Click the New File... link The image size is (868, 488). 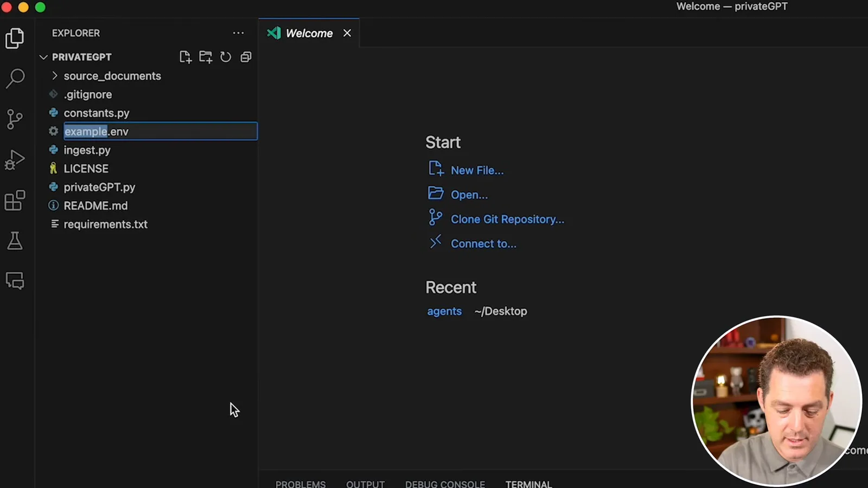tap(477, 170)
